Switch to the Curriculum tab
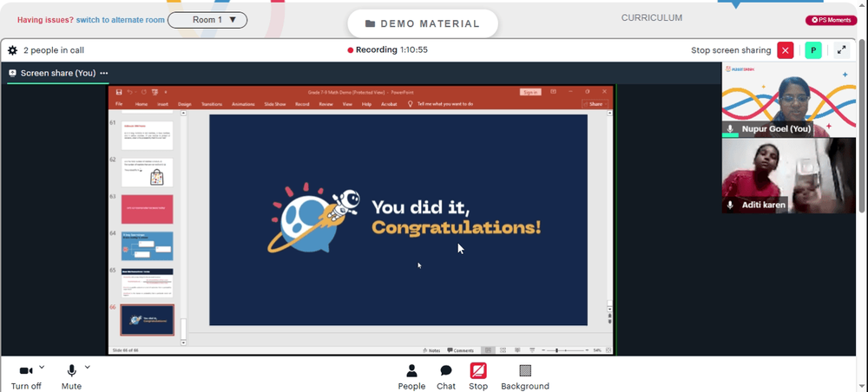Image resolution: width=868 pixels, height=392 pixels. point(652,17)
